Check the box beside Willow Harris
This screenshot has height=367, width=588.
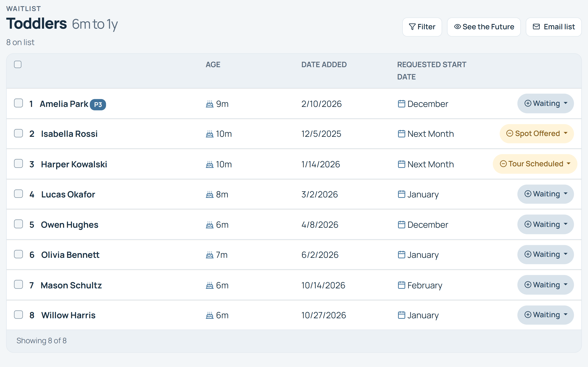click(18, 315)
